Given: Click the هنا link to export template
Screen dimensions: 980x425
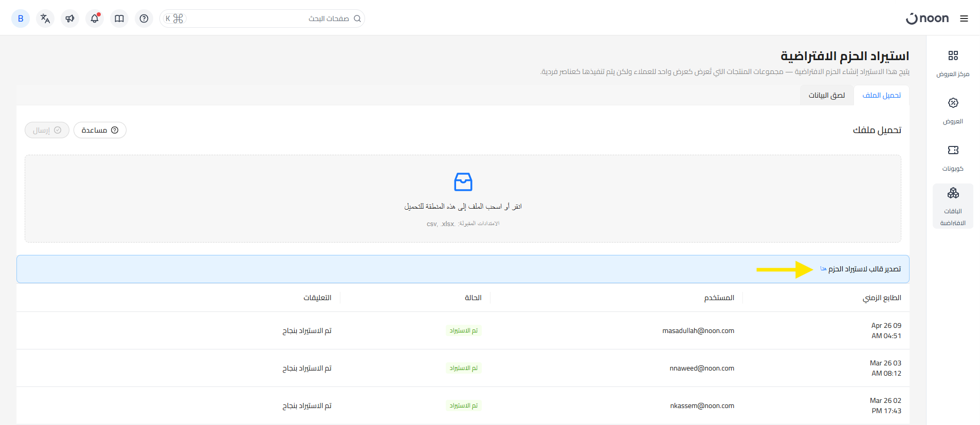Looking at the screenshot, I should [823, 269].
